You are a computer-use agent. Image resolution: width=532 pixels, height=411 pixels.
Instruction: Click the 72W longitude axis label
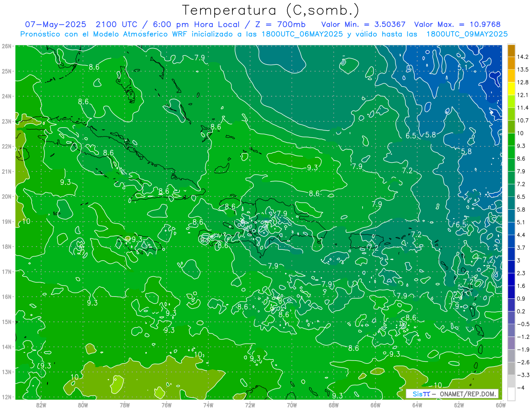pyautogui.click(x=250, y=404)
